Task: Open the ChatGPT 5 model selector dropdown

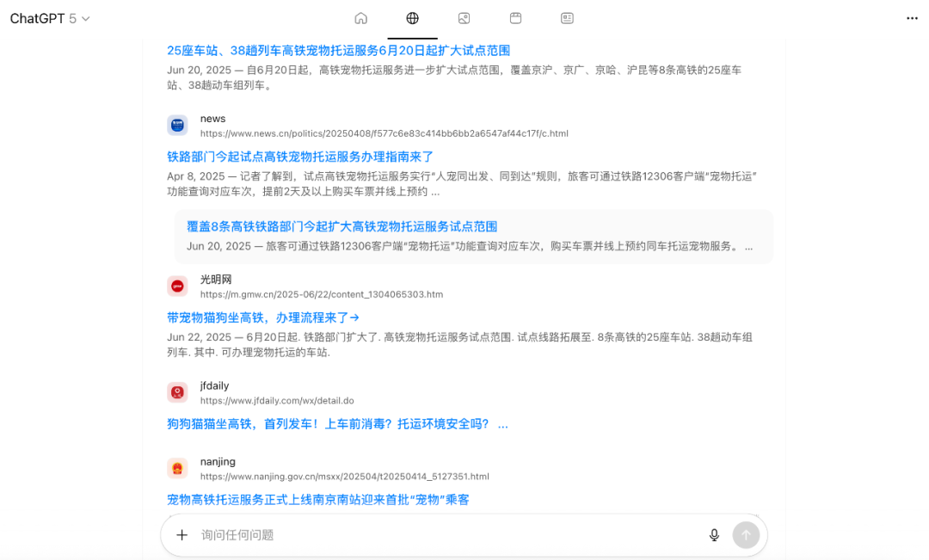Action: pos(47,17)
